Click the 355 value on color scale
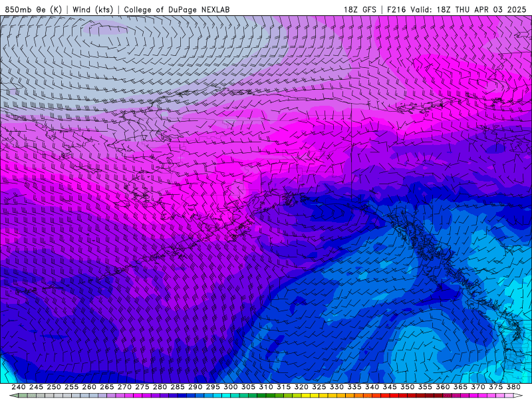This screenshot has width=532, height=399. (x=425, y=387)
